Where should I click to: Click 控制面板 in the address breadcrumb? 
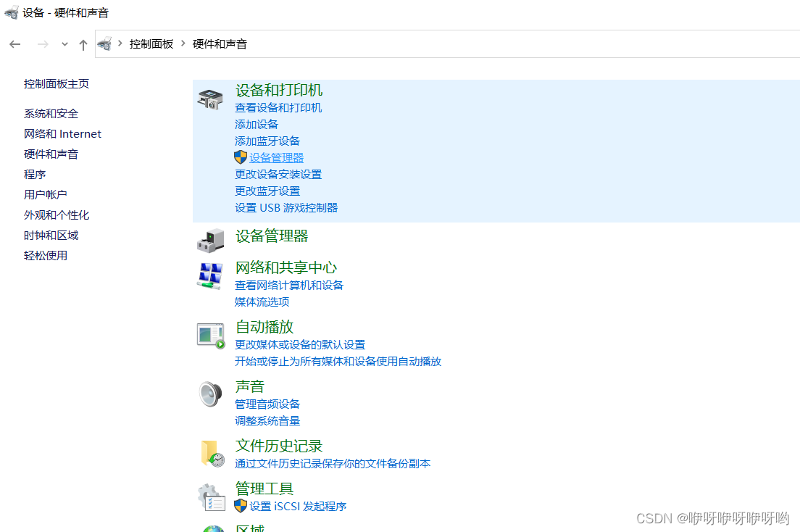click(x=151, y=44)
